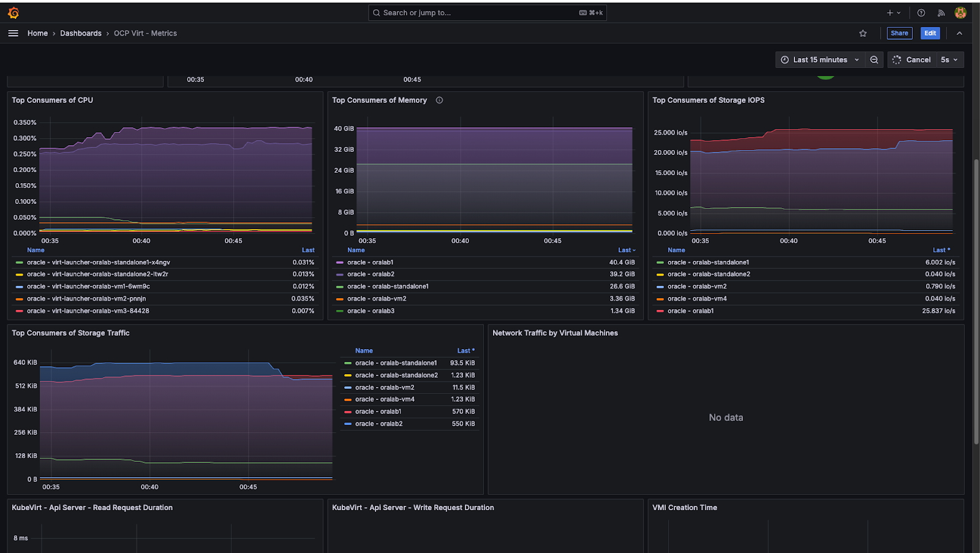The height and width of the screenshot is (553, 980).
Task: Open the news feed icon
Action: [x=941, y=13]
